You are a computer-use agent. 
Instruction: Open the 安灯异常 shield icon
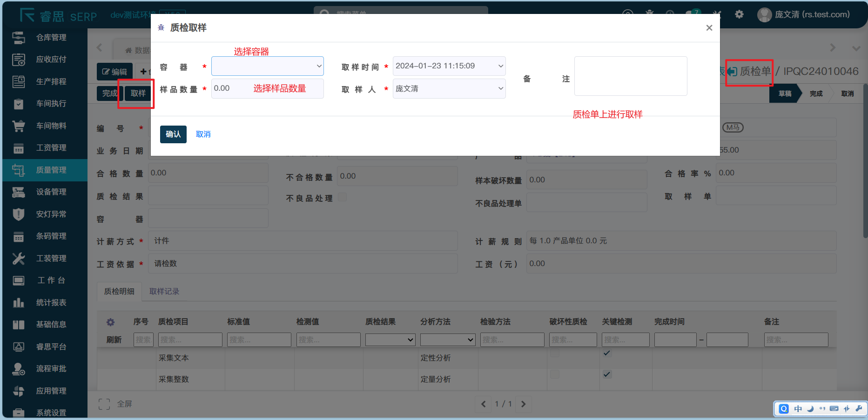(x=19, y=214)
